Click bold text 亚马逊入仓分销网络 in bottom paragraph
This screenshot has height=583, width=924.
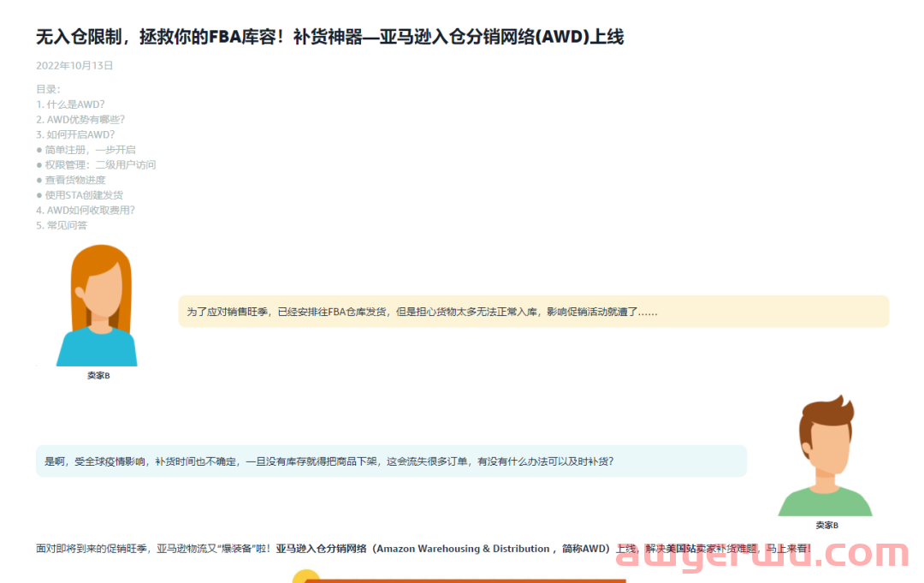(321, 549)
